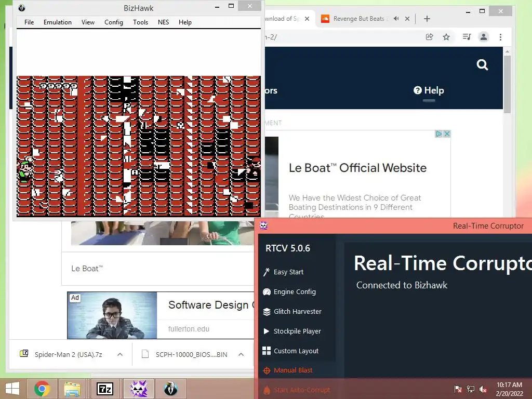Screen dimensions: 532x399
Task: Open the Chrome three-dot menu
Action: click(x=500, y=37)
